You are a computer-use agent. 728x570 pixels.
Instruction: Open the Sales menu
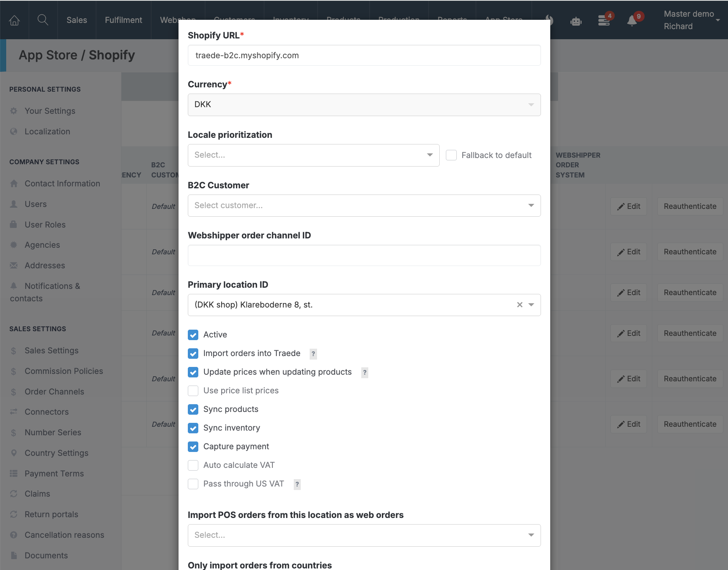pos(77,20)
